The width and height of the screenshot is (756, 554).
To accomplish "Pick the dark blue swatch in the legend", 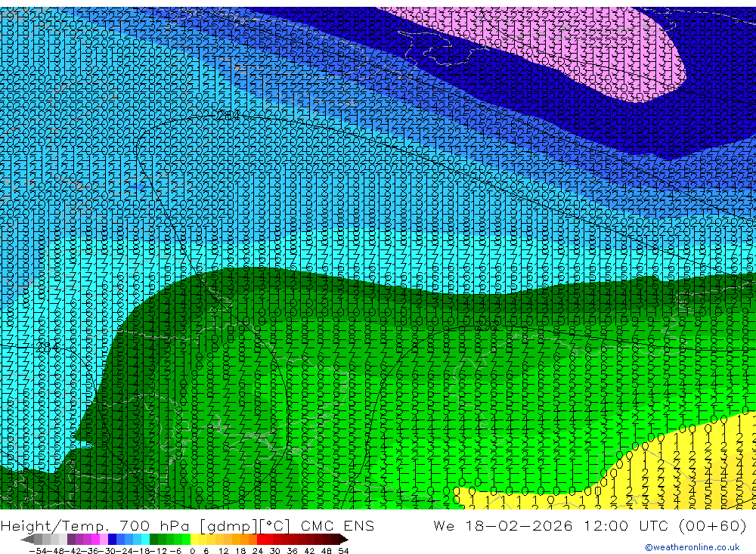I will pyautogui.click(x=112, y=540).
